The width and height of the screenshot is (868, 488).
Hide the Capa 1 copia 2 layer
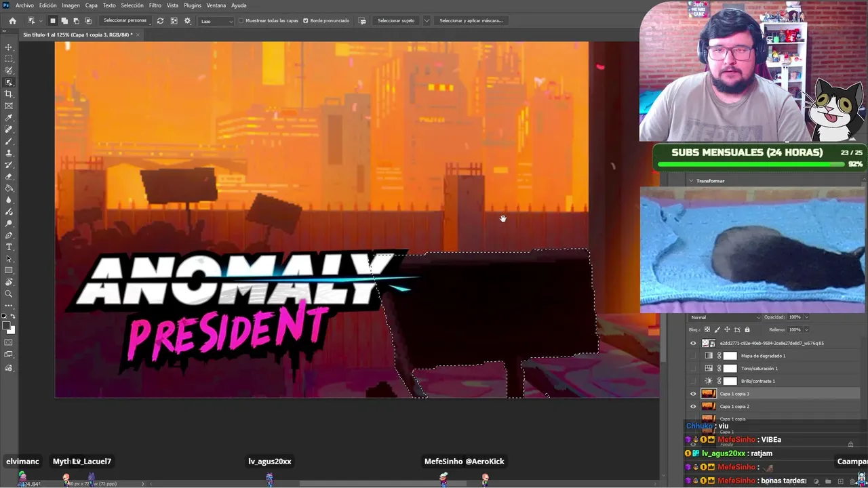(x=693, y=407)
